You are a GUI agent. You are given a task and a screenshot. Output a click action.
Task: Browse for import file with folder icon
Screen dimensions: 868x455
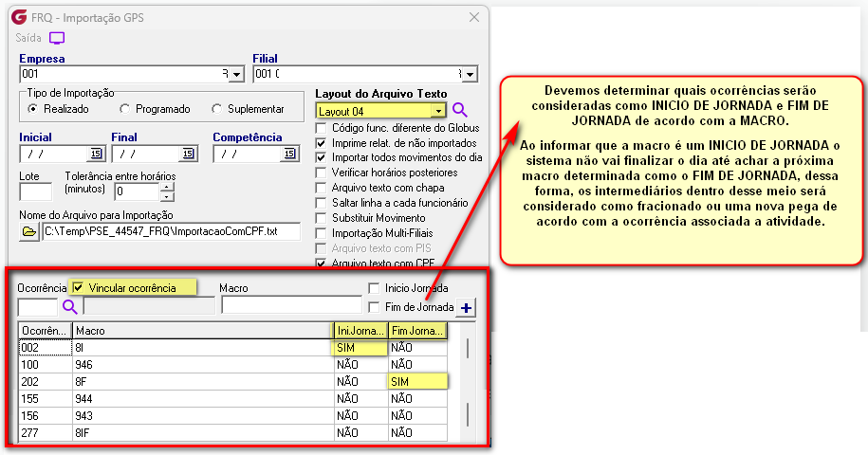pyautogui.click(x=28, y=231)
